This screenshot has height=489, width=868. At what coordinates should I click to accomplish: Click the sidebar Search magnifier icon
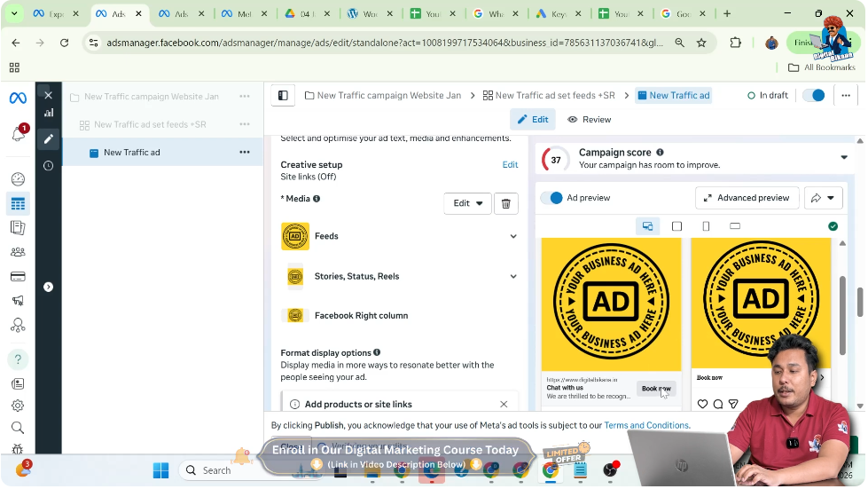pos(18,428)
